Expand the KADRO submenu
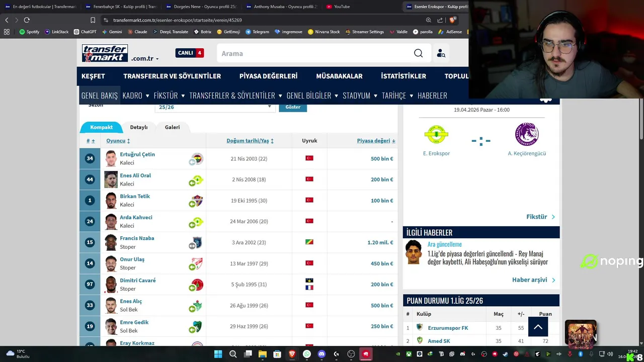 pyautogui.click(x=136, y=96)
